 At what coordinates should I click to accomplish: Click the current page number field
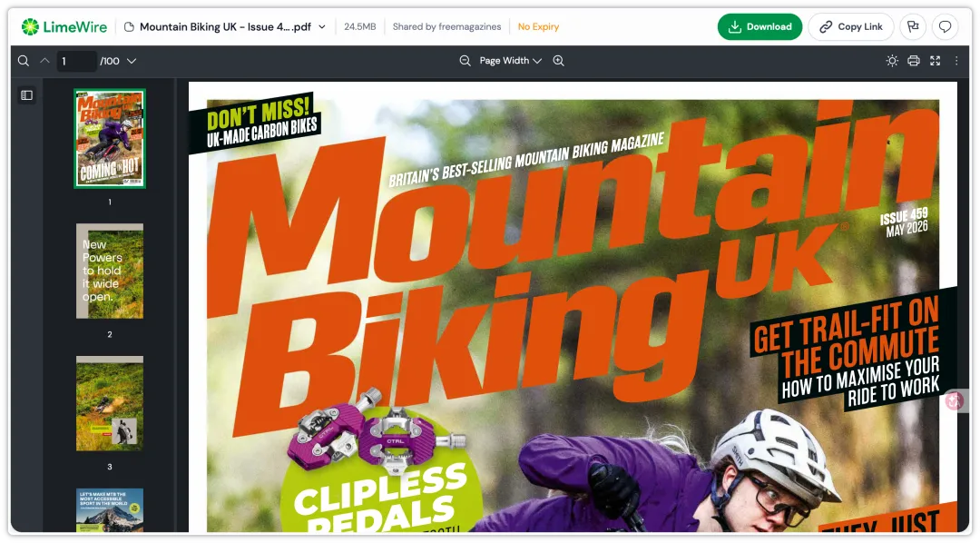76,62
